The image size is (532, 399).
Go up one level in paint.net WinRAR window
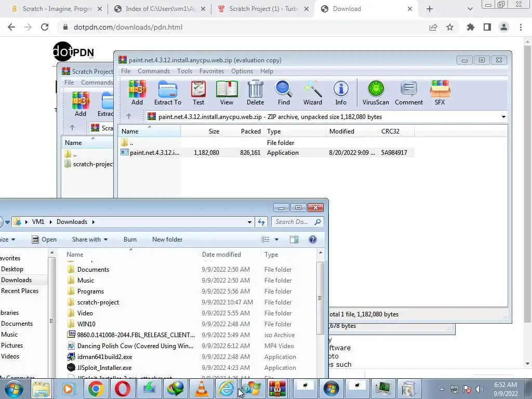coord(129,116)
